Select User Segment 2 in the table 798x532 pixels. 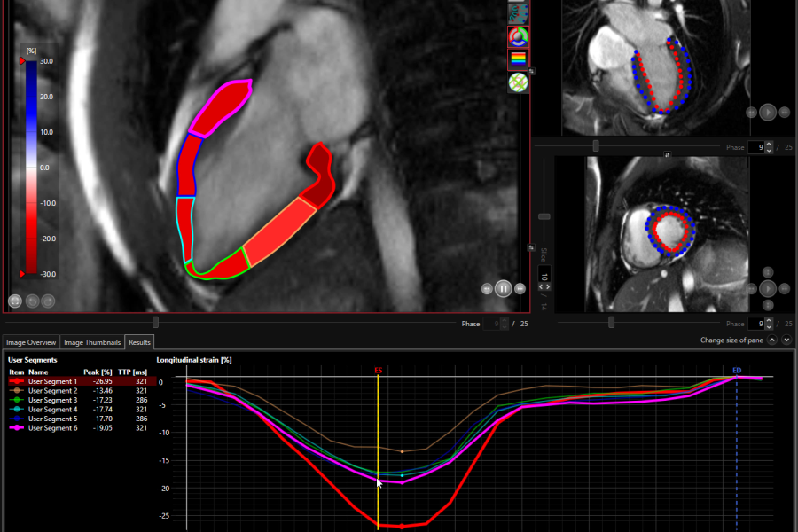52,390
